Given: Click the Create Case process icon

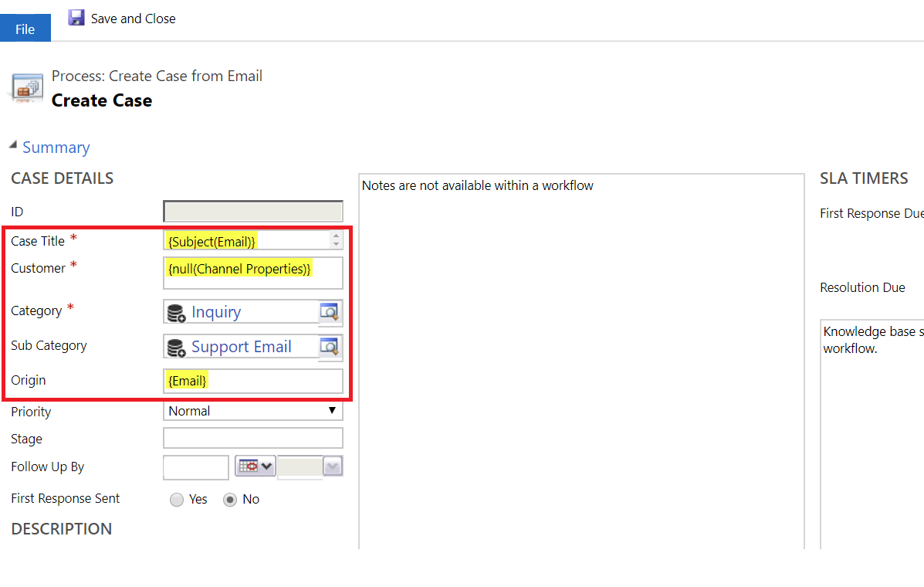Looking at the screenshot, I should [26, 88].
